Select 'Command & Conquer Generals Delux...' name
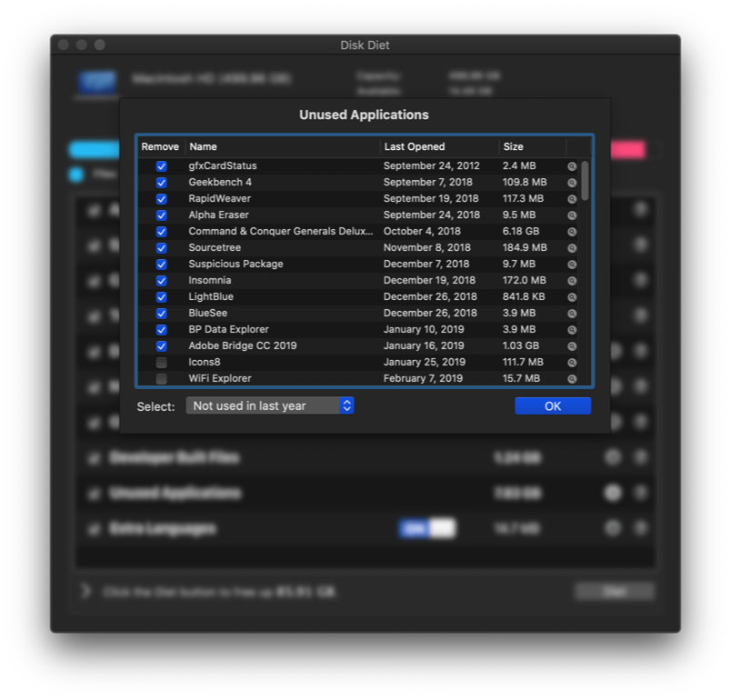 281,231
